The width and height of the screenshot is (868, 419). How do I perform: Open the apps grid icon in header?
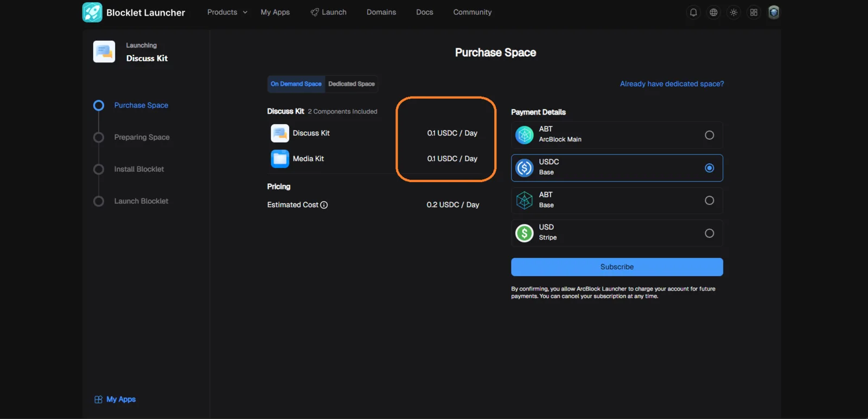click(754, 12)
